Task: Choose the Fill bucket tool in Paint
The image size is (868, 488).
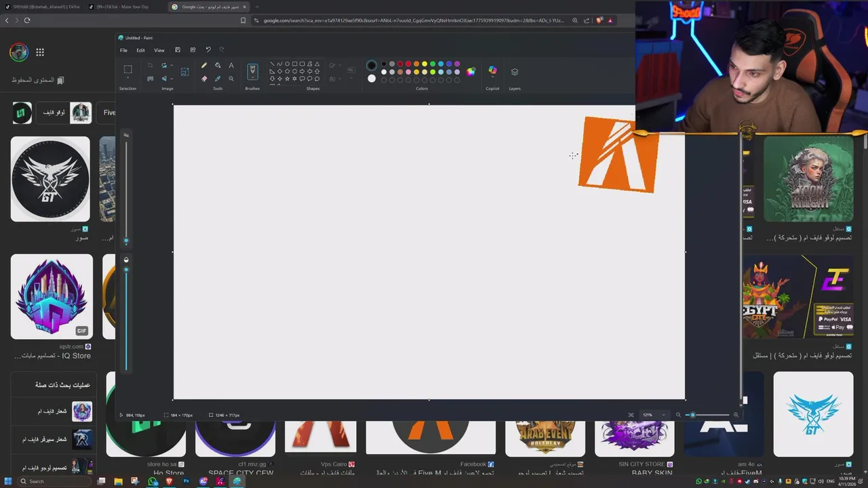Action: click(218, 65)
